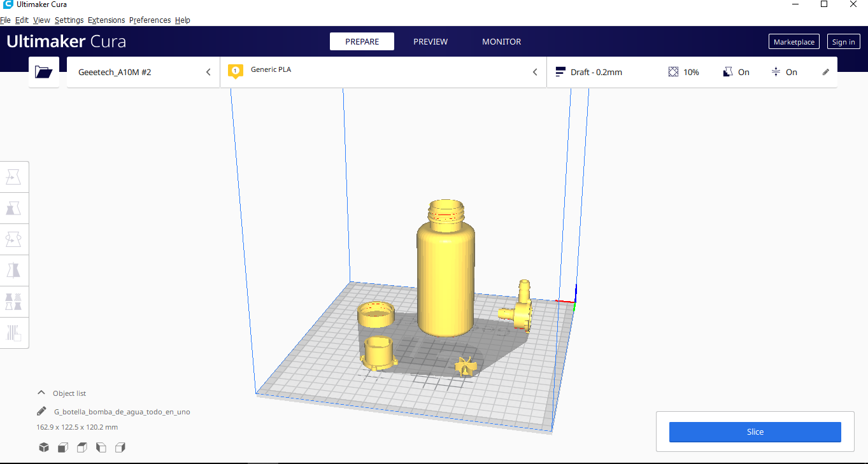Open the Marketplace

(x=794, y=42)
